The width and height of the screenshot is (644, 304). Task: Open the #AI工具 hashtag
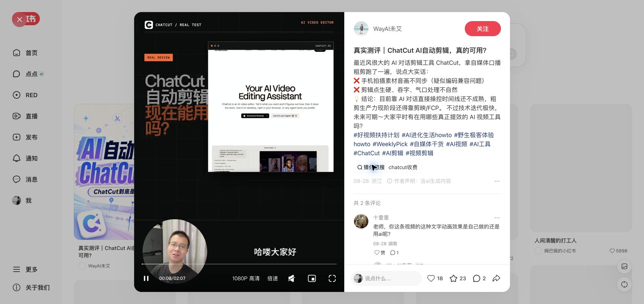[x=480, y=144]
